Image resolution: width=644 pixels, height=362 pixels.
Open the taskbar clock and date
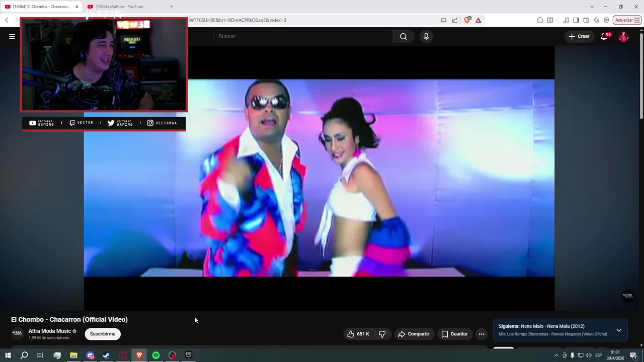(x=615, y=355)
